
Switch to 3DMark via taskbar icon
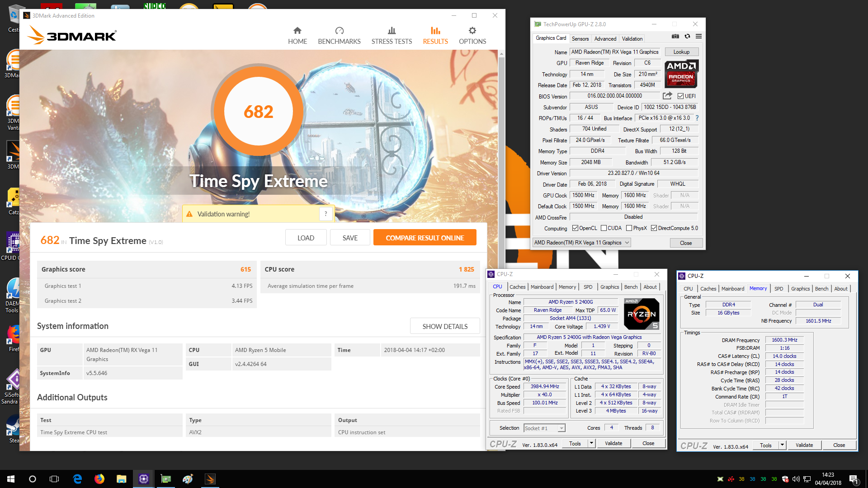pos(210,479)
